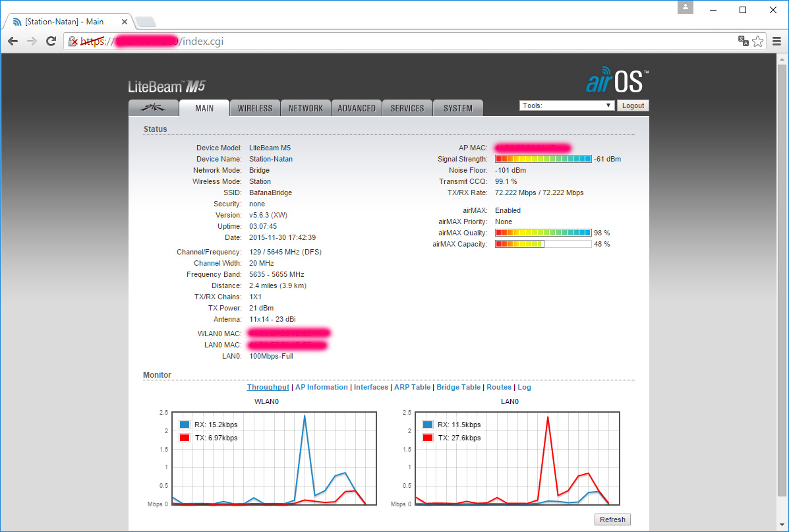Click the LiteBeam M5 logo
The height and width of the screenshot is (532, 789).
167,86
